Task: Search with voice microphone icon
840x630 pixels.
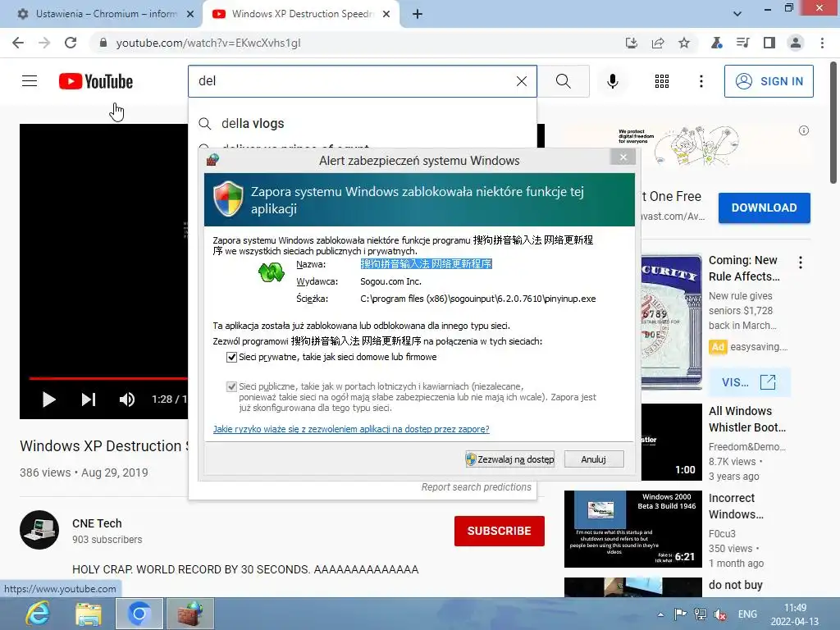Action: point(612,81)
